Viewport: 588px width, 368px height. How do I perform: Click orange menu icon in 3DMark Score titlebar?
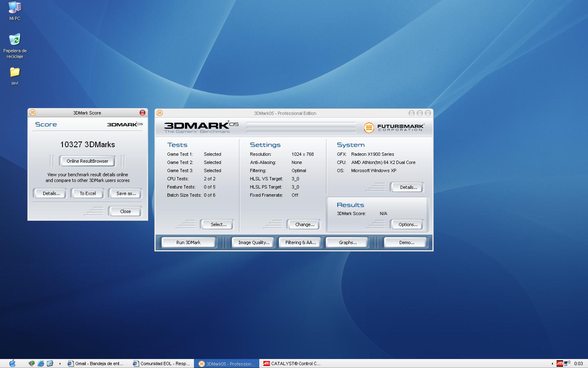pos(33,113)
